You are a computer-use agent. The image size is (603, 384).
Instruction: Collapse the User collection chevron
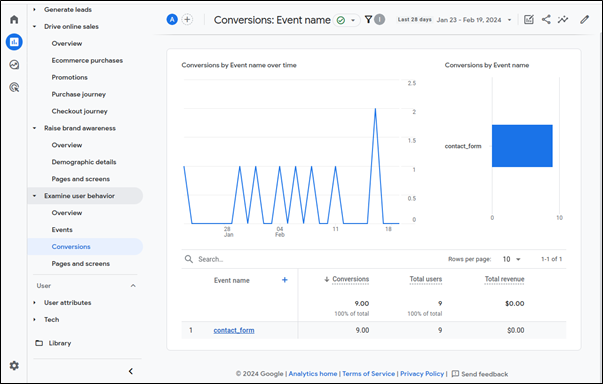(x=133, y=286)
